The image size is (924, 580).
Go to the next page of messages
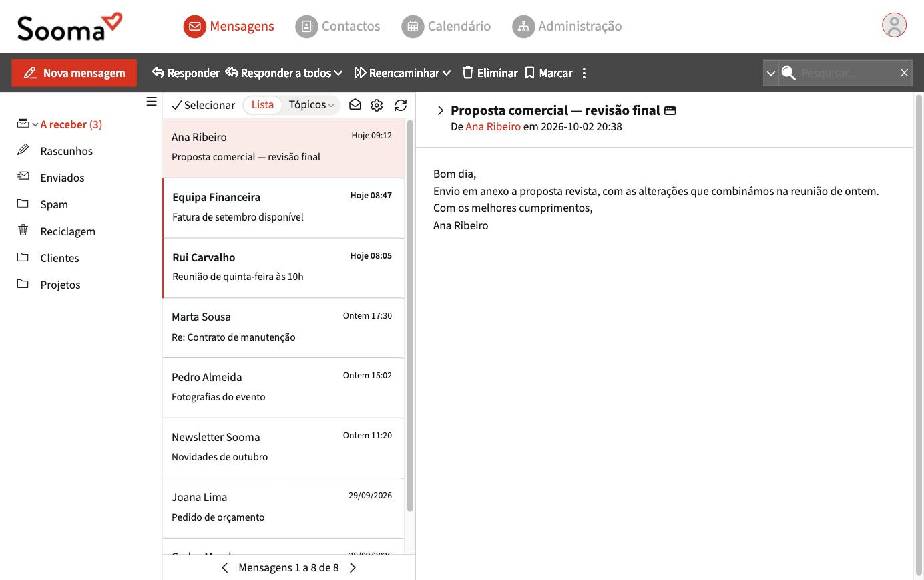(353, 568)
